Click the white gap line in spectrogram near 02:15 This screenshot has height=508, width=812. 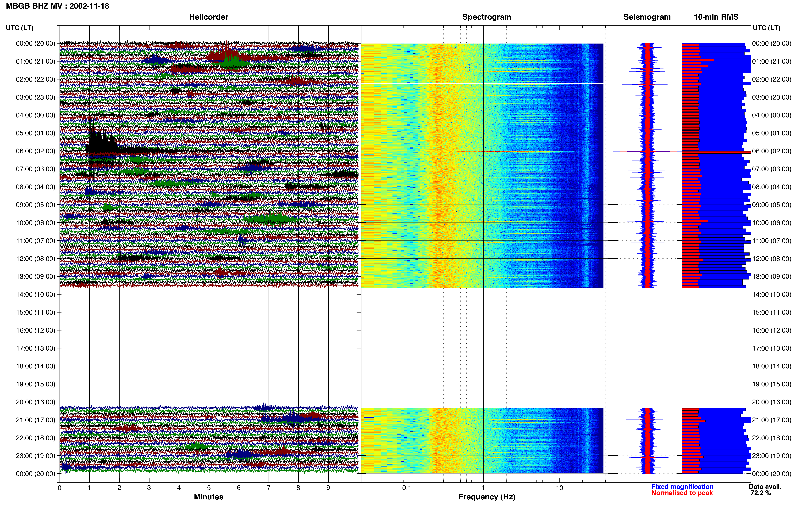pos(482,83)
